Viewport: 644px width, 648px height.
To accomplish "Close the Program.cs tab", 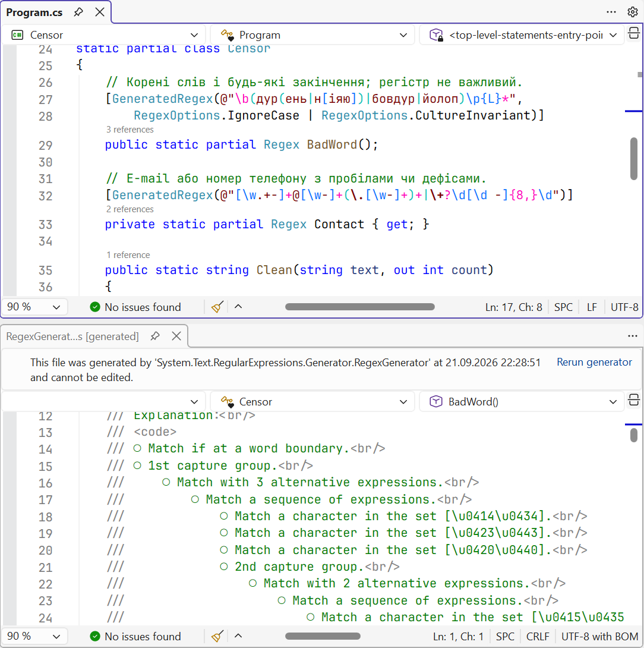I will coord(100,12).
